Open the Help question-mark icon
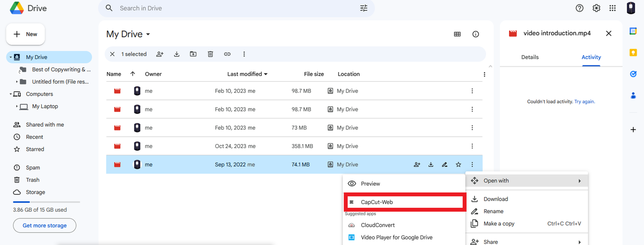644x245 pixels. click(x=580, y=8)
